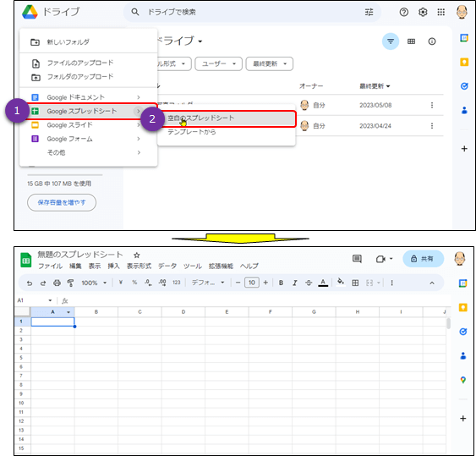Open the font family dropdown

pyautogui.click(x=208, y=283)
